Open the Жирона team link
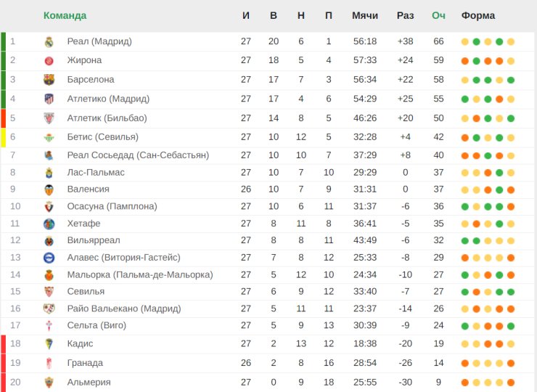 point(84,60)
